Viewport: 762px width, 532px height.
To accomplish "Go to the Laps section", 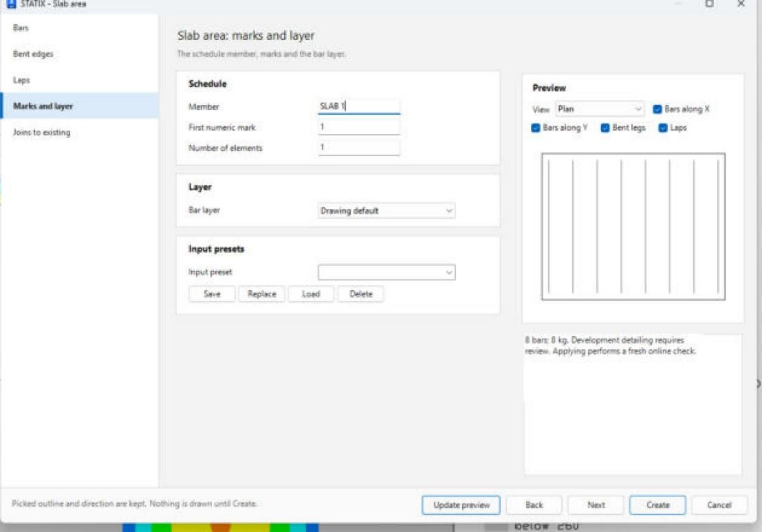I will pyautogui.click(x=80, y=80).
